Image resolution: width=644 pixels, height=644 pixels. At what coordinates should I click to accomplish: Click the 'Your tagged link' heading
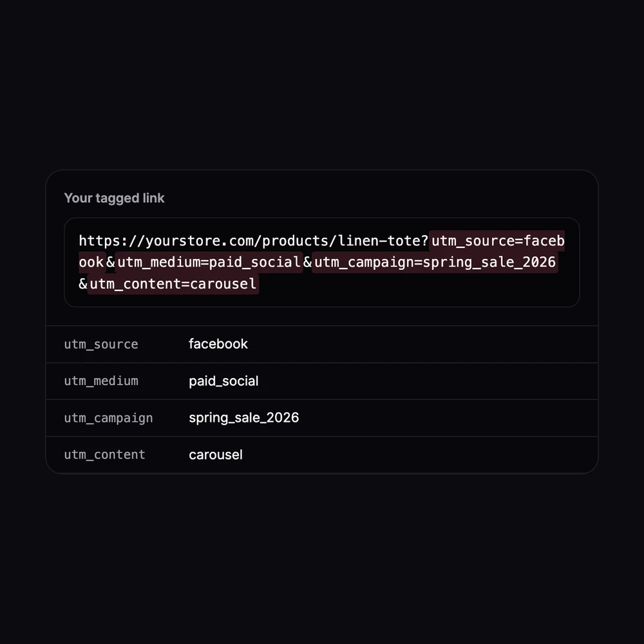click(x=114, y=198)
